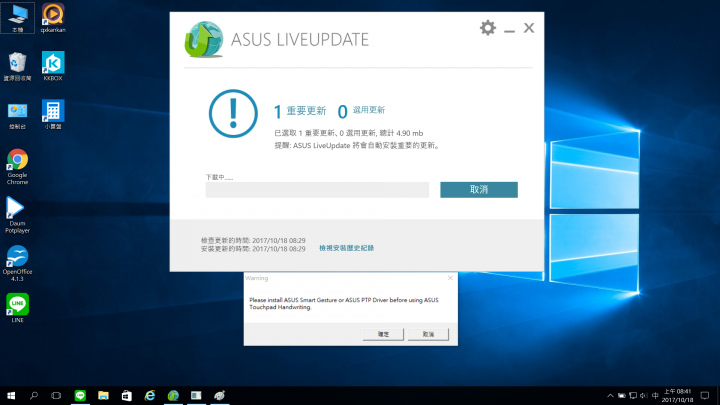Minimize the ASUS LiveUpdate window

pos(509,29)
